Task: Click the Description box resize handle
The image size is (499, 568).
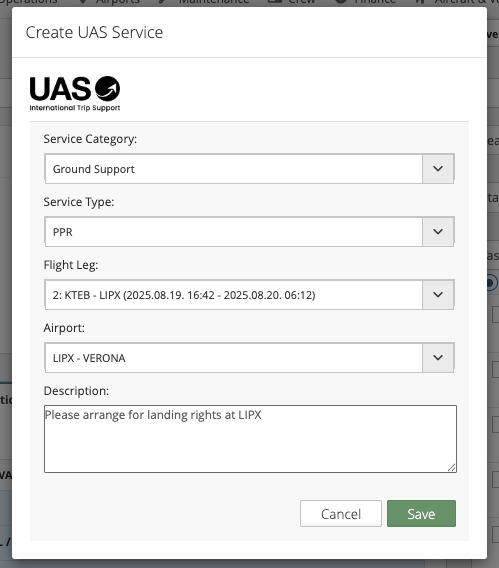Action: pos(452,468)
